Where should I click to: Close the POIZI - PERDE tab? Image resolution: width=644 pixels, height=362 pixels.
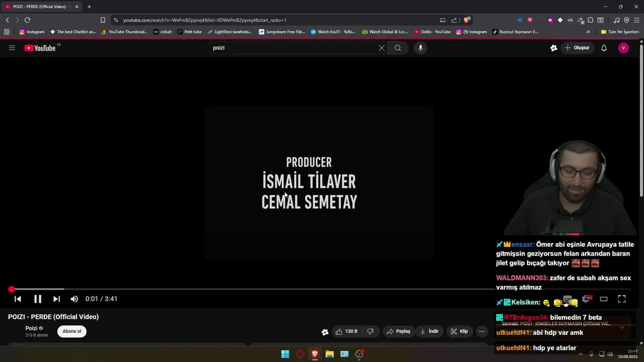coord(77,7)
